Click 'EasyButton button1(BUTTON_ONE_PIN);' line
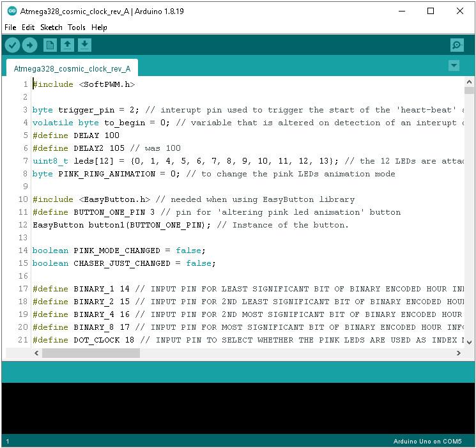The width and height of the screenshot is (476, 448). pos(122,225)
